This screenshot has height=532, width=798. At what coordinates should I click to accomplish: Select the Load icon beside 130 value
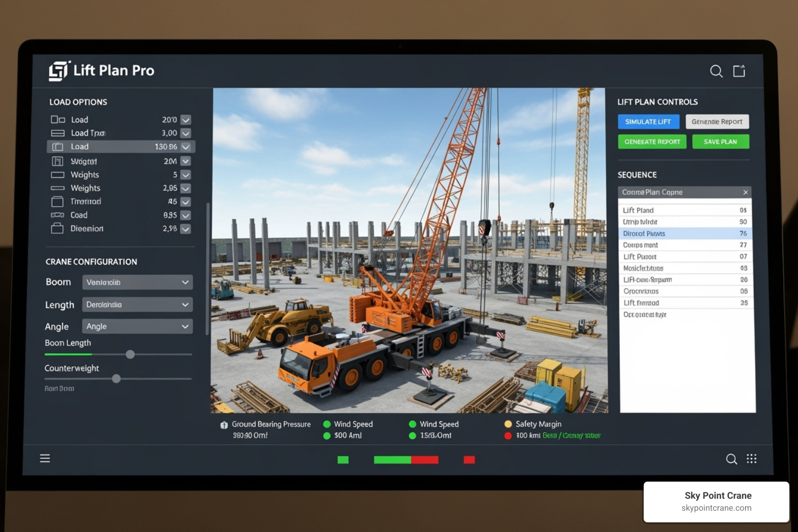click(57, 147)
